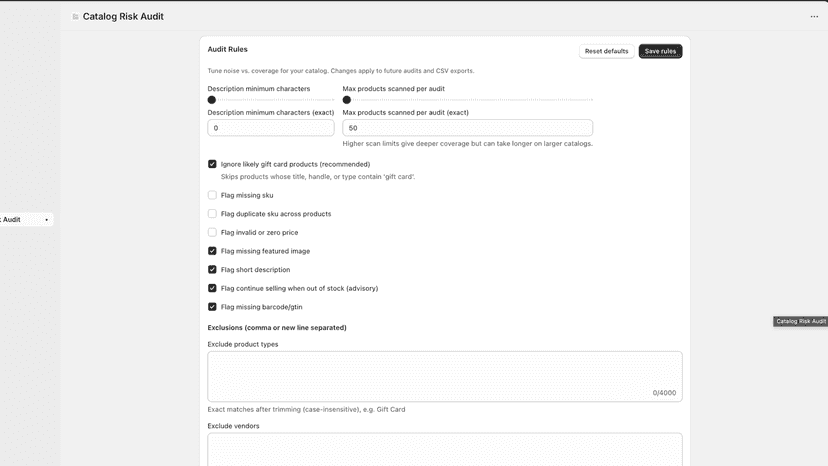Viewport: 828px width, 466px height.
Task: Click Reset defaults button
Action: 606,51
